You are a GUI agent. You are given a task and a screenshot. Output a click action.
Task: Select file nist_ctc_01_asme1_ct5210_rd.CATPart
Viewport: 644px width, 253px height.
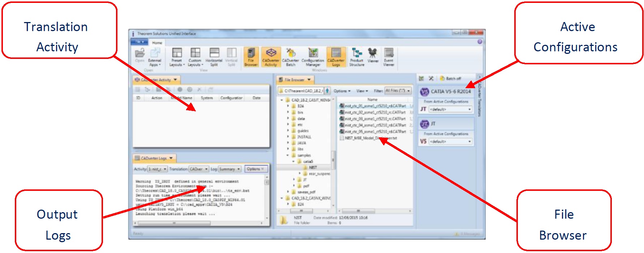point(373,106)
